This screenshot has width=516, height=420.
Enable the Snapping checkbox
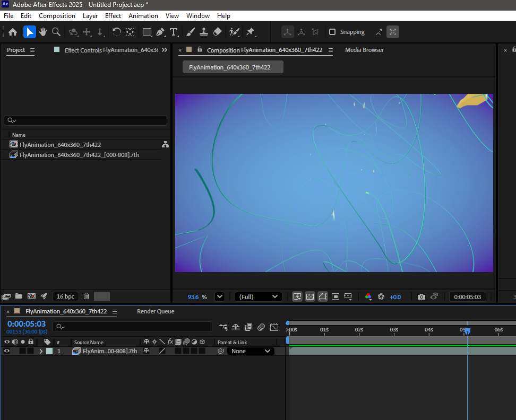tap(332, 32)
